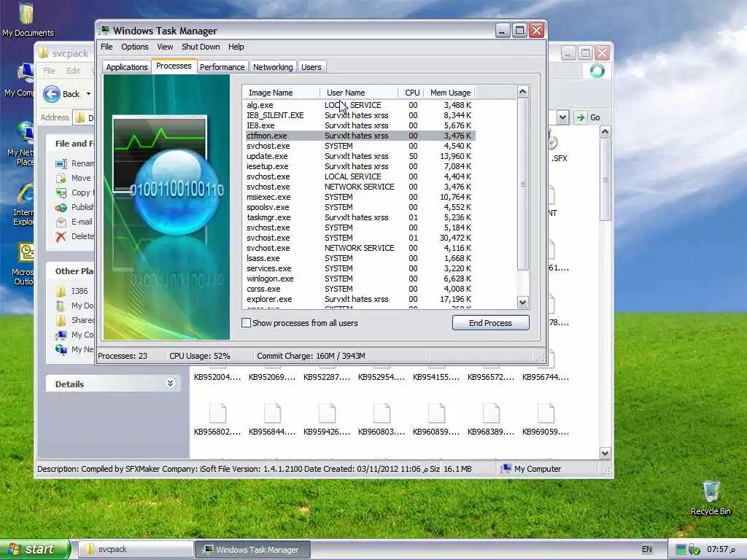
Task: Select the KB960803 file icon
Action: [382, 413]
